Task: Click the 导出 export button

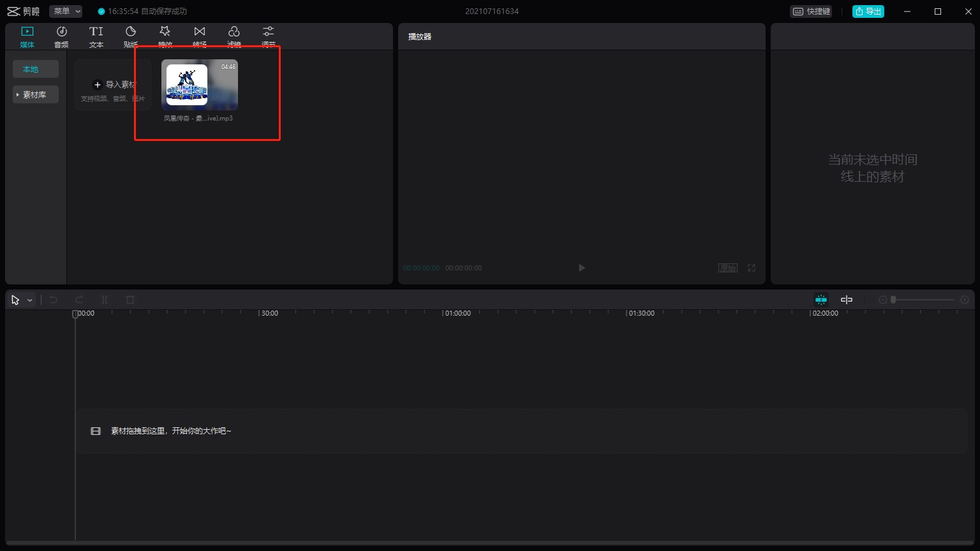Action: [x=868, y=11]
